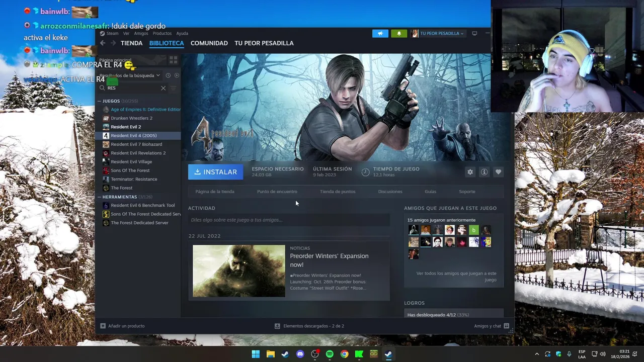Open game settings gear icon
This screenshot has width=644, height=362.
pyautogui.click(x=470, y=172)
